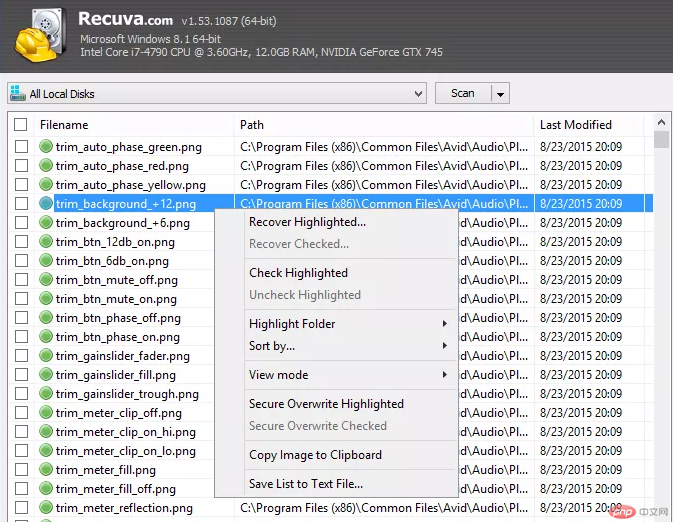Click green status circle for trim_btn_mute_on.png
The image size is (673, 522).
click(46, 298)
